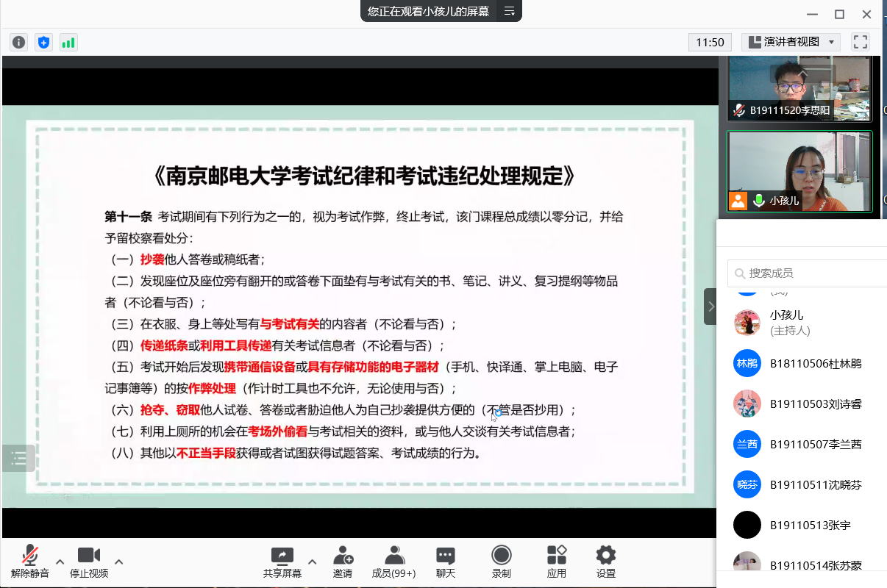Enter full screen mode
The image size is (887, 588).
tap(860, 42)
